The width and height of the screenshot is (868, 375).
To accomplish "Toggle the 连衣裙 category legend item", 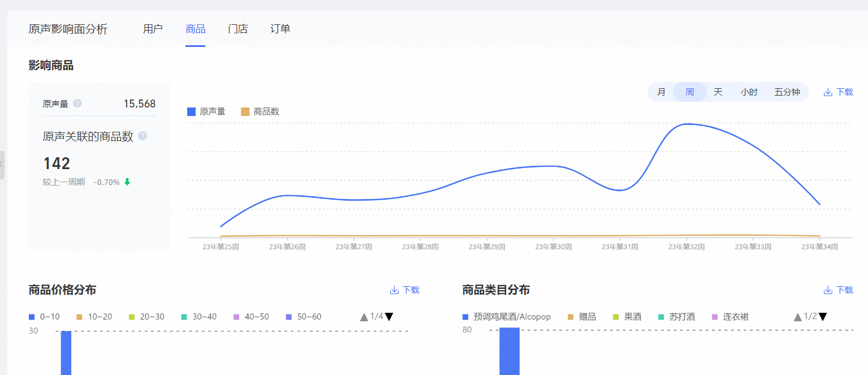I will [x=730, y=317].
